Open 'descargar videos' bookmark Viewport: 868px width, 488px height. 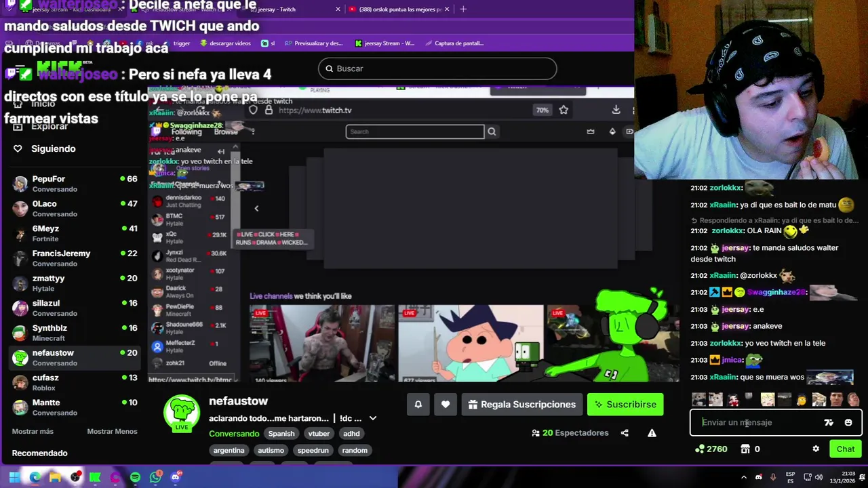point(225,43)
